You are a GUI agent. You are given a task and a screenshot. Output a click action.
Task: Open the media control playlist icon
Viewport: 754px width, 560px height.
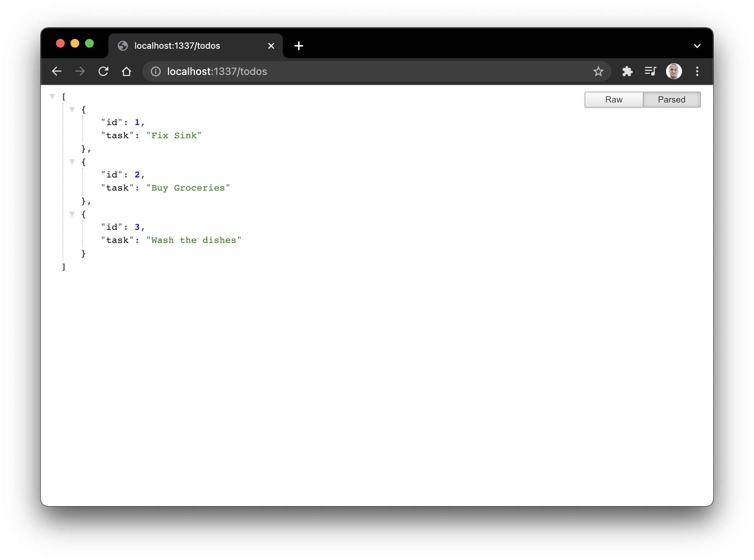coord(650,71)
